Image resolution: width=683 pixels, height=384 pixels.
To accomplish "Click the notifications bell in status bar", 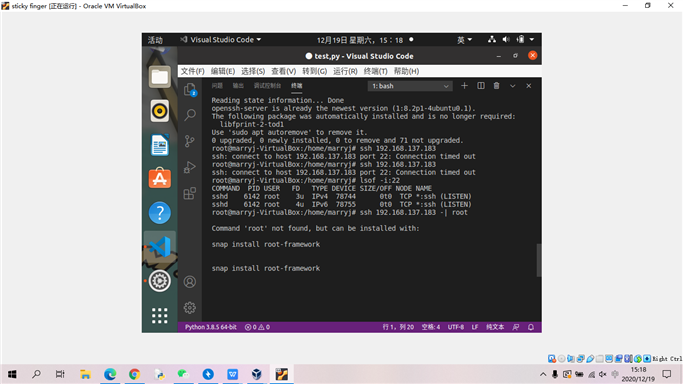I will (531, 327).
